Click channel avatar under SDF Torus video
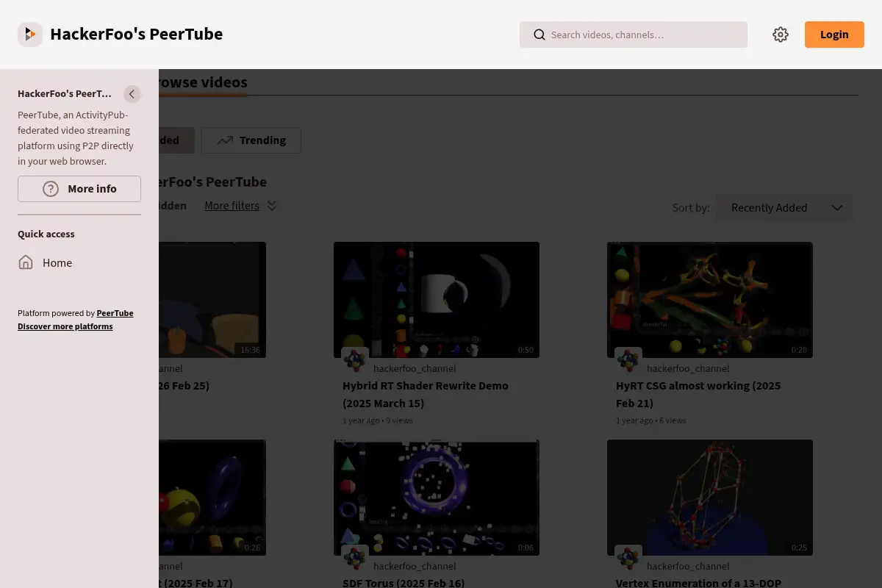Screen dimensions: 882x588 pos(355,559)
